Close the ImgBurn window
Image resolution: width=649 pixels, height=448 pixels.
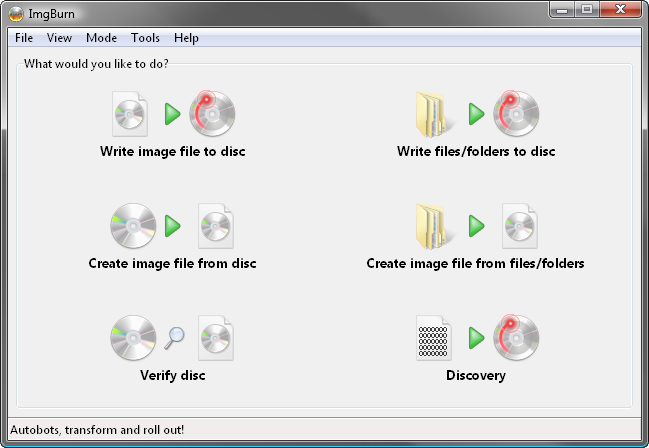[x=620, y=10]
